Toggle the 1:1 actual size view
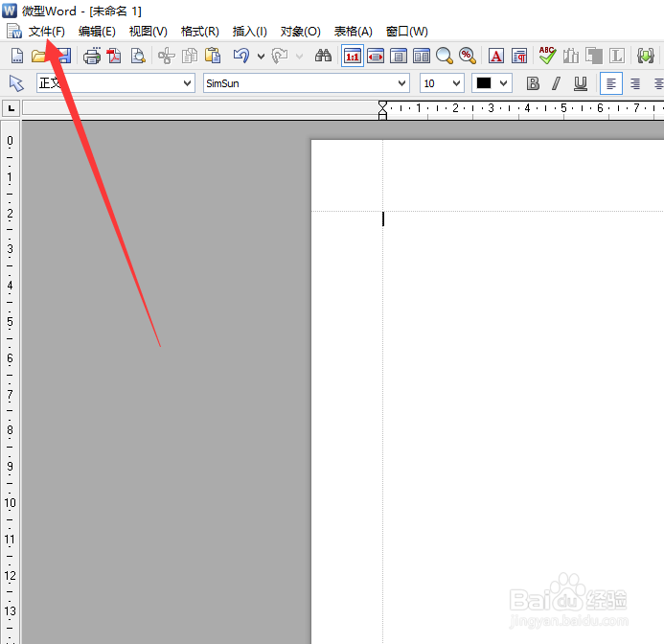 pyautogui.click(x=353, y=56)
